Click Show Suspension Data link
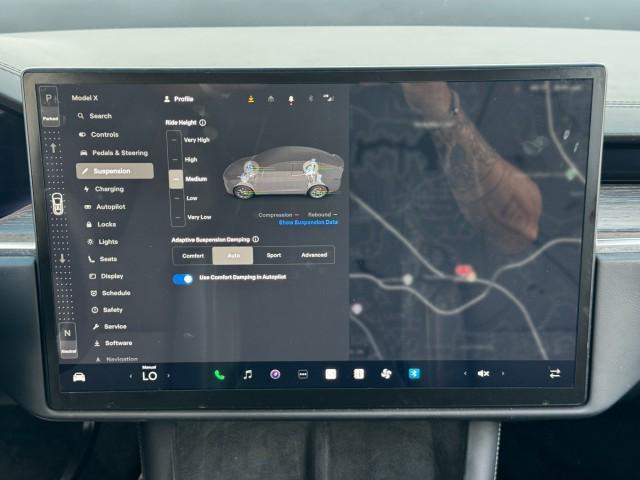The width and height of the screenshot is (640, 480). pyautogui.click(x=308, y=222)
